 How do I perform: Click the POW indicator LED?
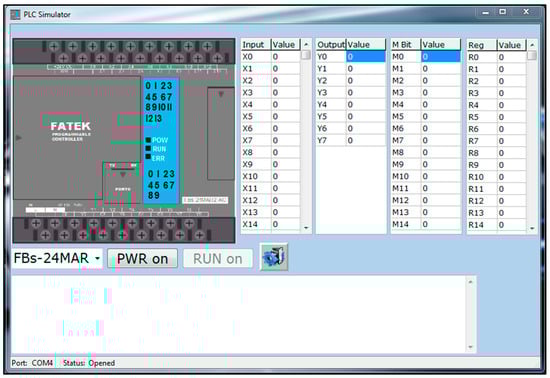click(148, 140)
